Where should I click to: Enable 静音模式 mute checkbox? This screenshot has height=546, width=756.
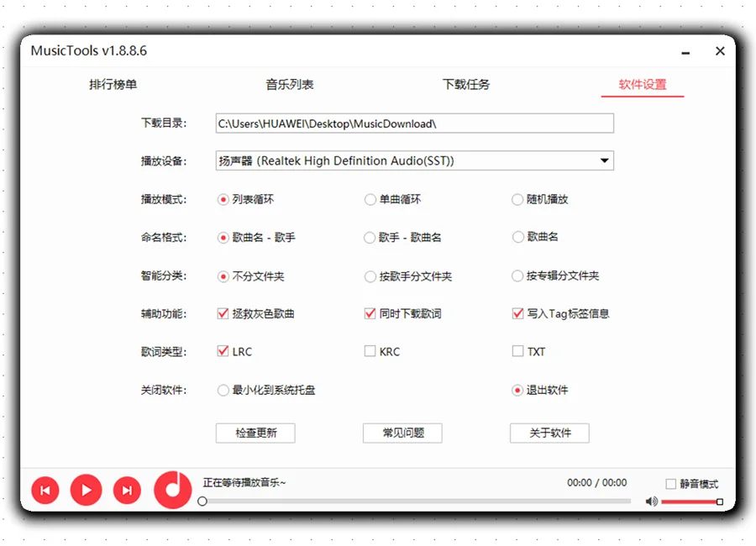click(669, 483)
